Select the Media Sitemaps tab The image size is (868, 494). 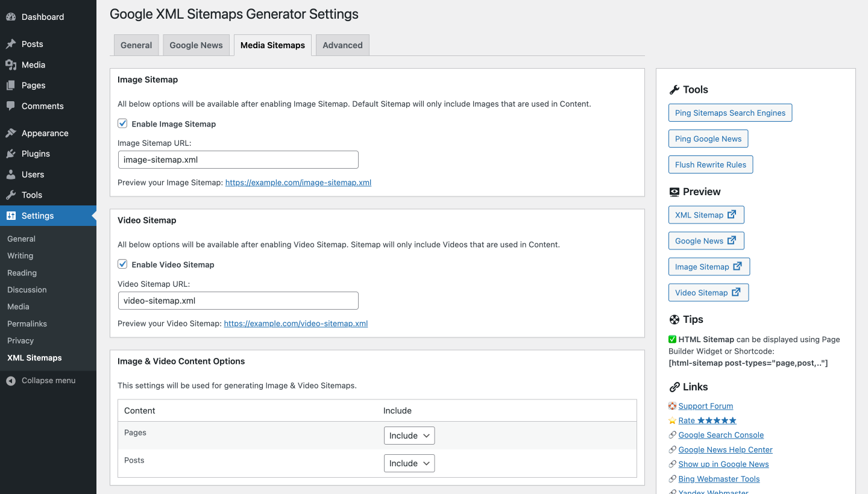click(272, 45)
